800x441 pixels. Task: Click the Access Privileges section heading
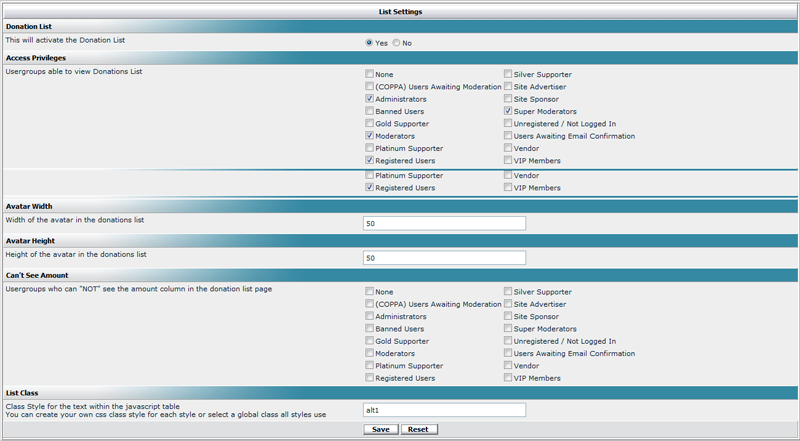tap(36, 58)
